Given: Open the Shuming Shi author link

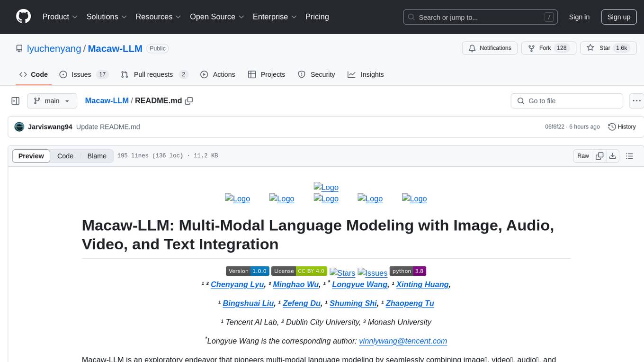Looking at the screenshot, I should pyautogui.click(x=353, y=303).
